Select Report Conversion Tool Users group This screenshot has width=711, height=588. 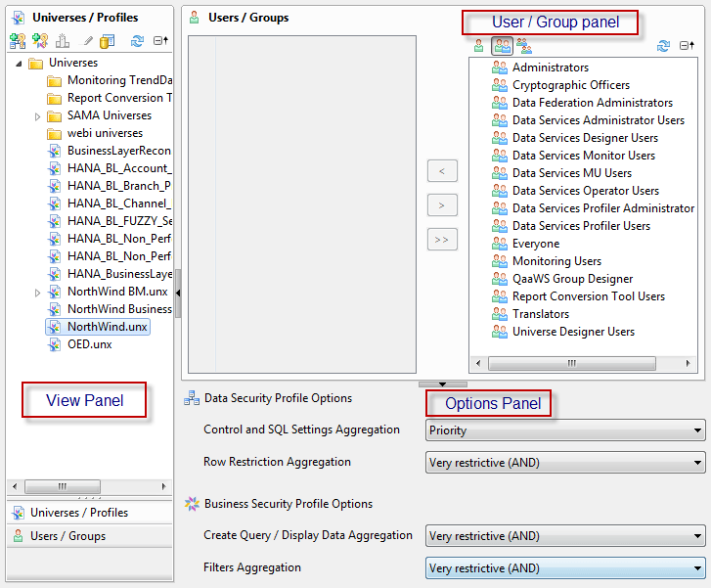(589, 296)
